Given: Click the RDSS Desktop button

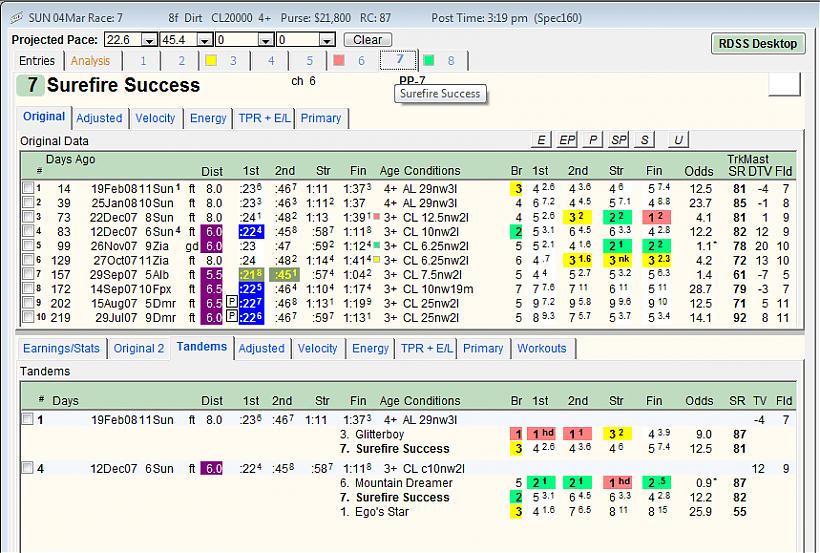Looking at the screenshot, I should 757,43.
